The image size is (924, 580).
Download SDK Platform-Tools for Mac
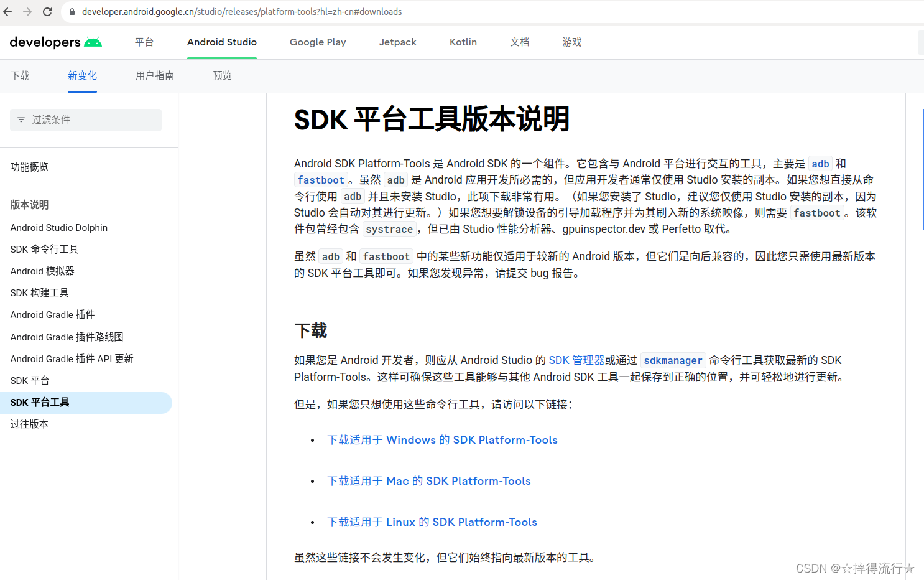click(x=429, y=482)
